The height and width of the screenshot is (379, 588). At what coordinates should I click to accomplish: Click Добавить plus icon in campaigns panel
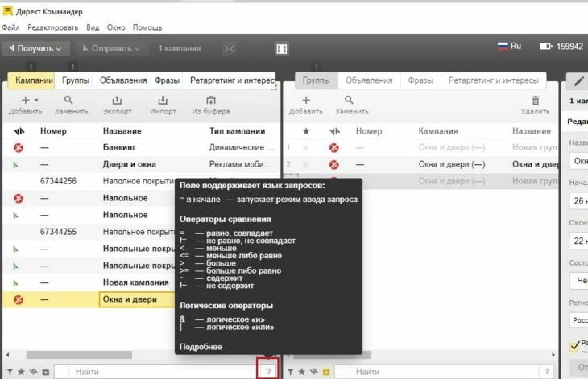(25, 101)
